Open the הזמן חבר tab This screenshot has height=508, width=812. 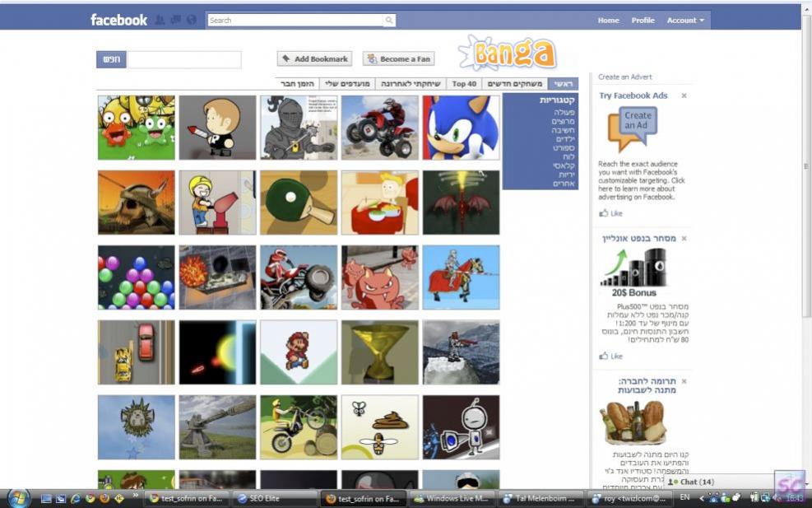[x=297, y=83]
